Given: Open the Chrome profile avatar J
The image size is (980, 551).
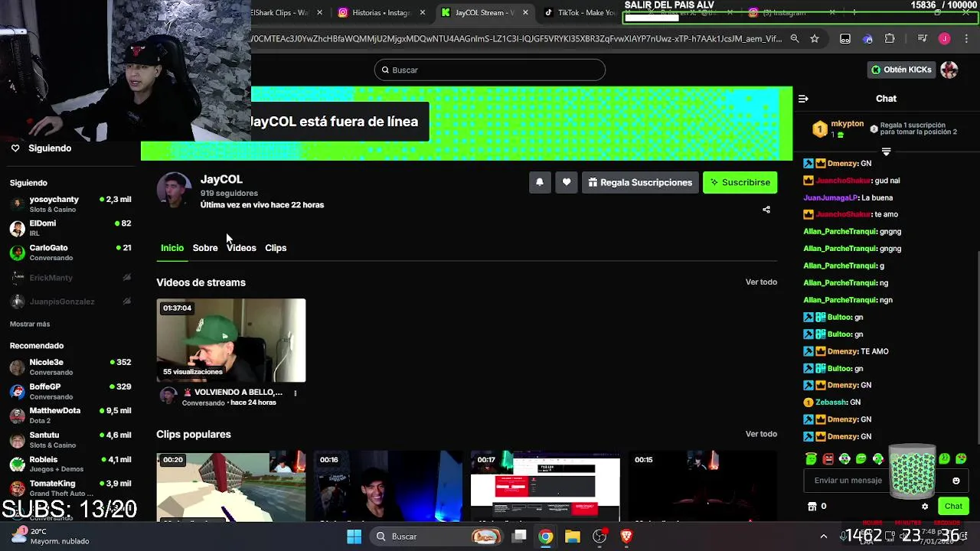Looking at the screenshot, I should 945,38.
